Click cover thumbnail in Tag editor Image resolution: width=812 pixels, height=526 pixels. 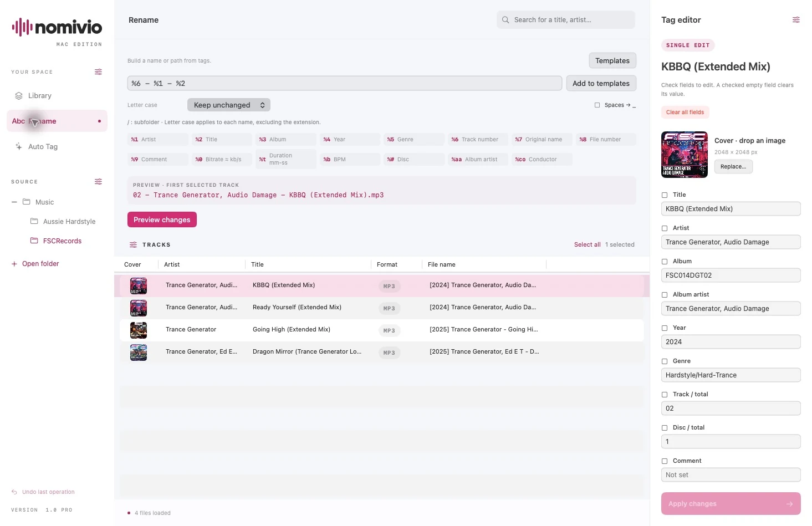[685, 155]
